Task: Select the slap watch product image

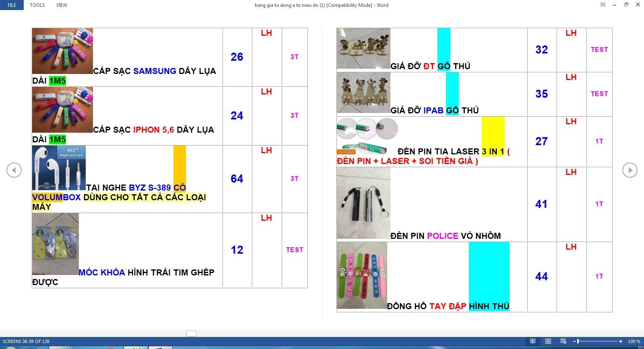Action: tap(362, 275)
